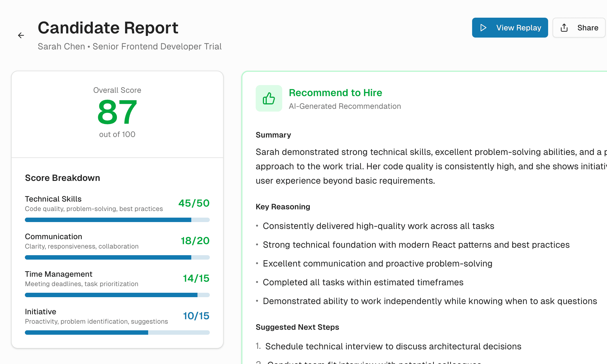This screenshot has height=364, width=607.
Task: Click the Score Breakdown heading
Action: point(62,178)
